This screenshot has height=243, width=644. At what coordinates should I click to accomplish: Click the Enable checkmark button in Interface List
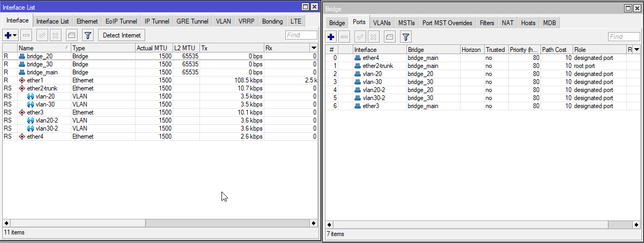[x=42, y=35]
